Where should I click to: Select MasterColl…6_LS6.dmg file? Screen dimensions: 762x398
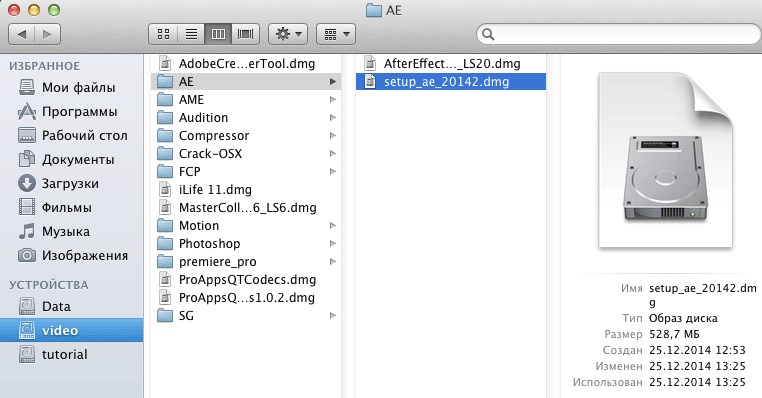point(246,208)
